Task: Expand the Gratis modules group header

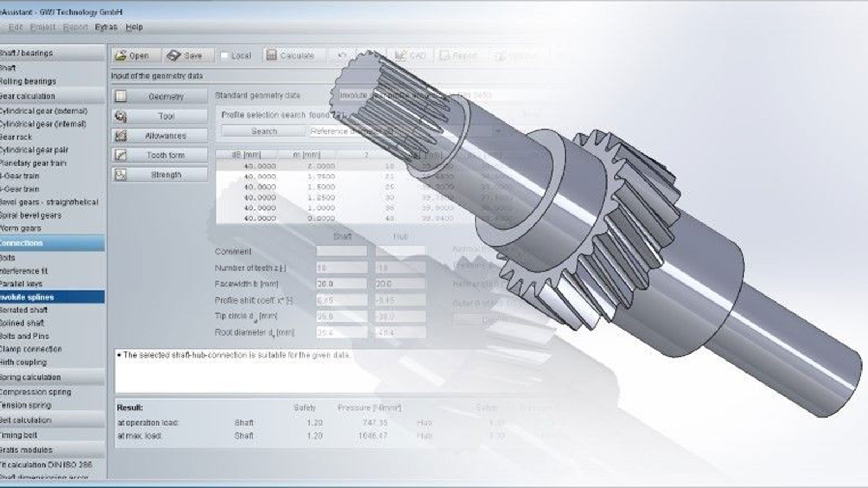Action: point(52,450)
